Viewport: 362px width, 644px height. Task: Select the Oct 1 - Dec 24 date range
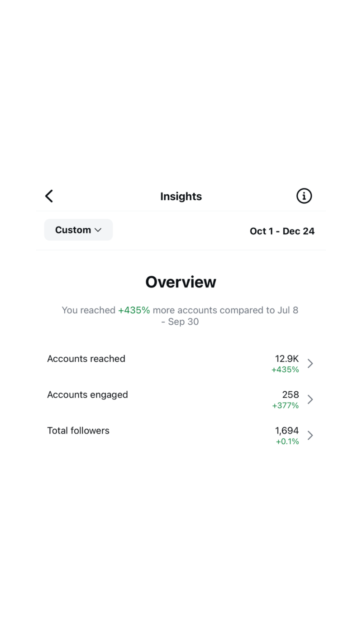point(282,231)
